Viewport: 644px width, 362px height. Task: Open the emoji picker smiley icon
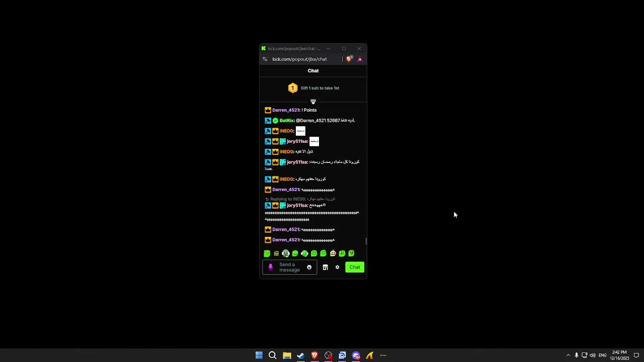click(x=309, y=267)
